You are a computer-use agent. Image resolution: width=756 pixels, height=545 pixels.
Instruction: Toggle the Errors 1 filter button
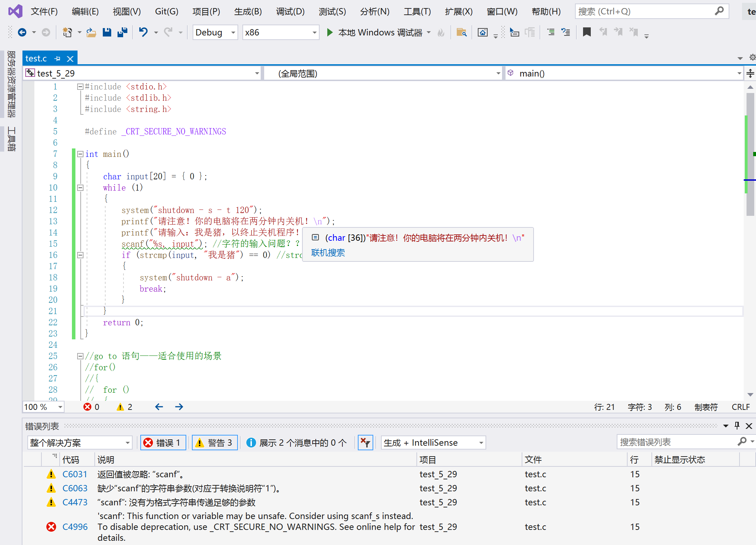[x=163, y=443]
